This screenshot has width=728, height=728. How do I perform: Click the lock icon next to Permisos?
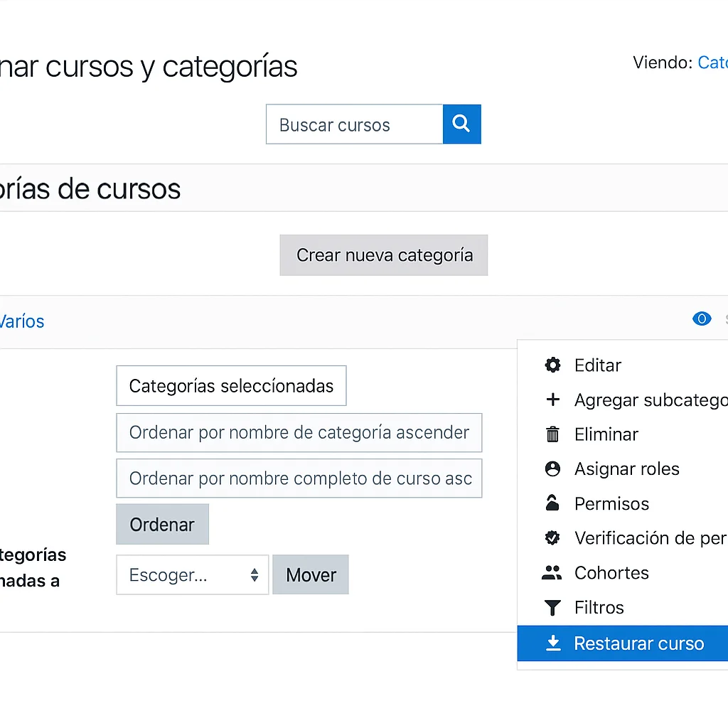[x=552, y=503]
